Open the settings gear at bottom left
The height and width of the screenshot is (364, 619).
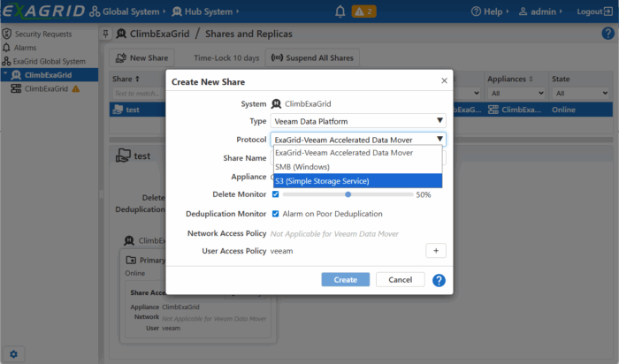(x=13, y=353)
